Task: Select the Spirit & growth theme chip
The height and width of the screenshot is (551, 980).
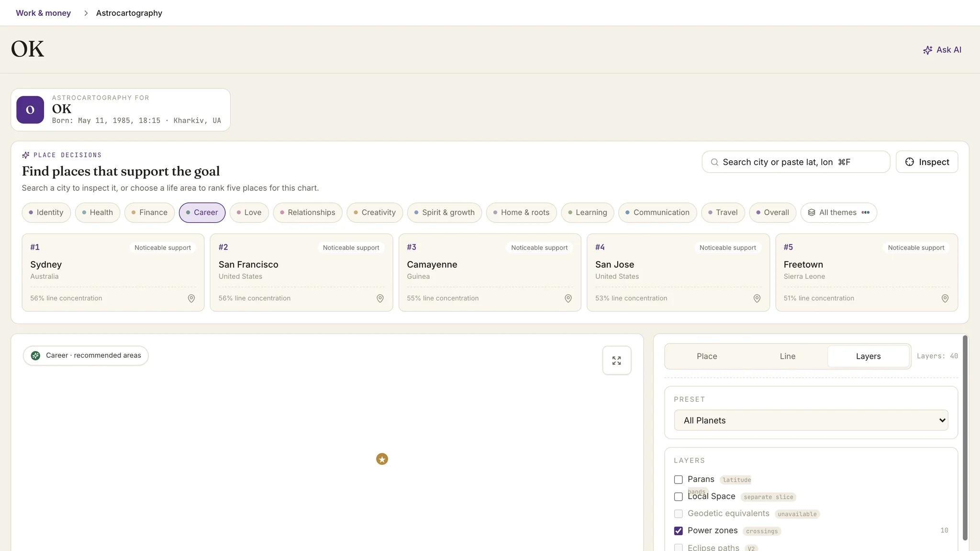Action: point(445,213)
